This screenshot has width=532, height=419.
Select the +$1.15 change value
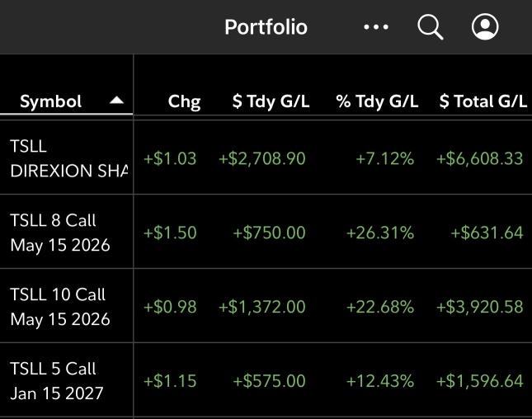click(x=170, y=381)
